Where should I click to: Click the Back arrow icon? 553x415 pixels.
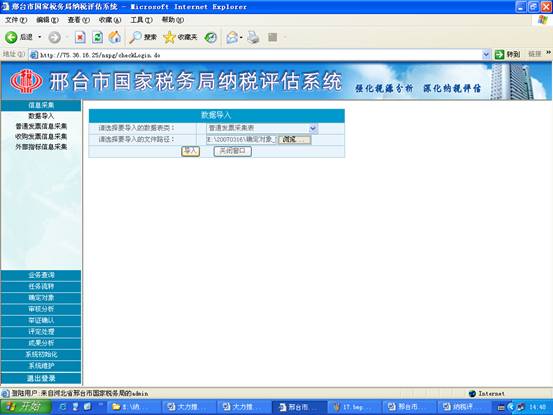(11, 37)
